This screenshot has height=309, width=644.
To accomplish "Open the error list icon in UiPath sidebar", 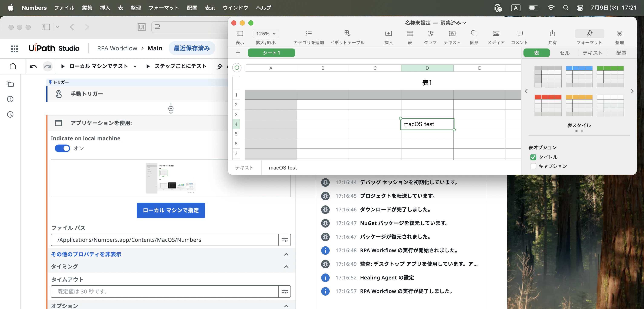I will [10, 99].
